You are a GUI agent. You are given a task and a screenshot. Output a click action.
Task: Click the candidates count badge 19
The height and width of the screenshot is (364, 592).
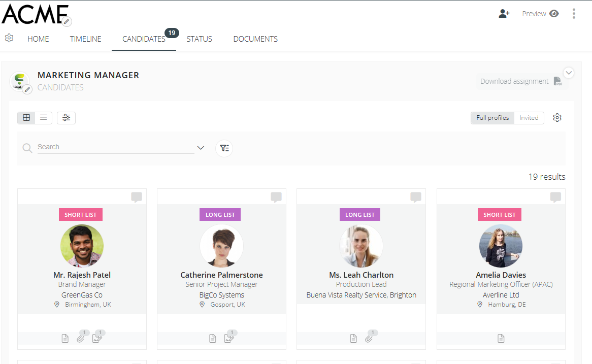pyautogui.click(x=172, y=33)
